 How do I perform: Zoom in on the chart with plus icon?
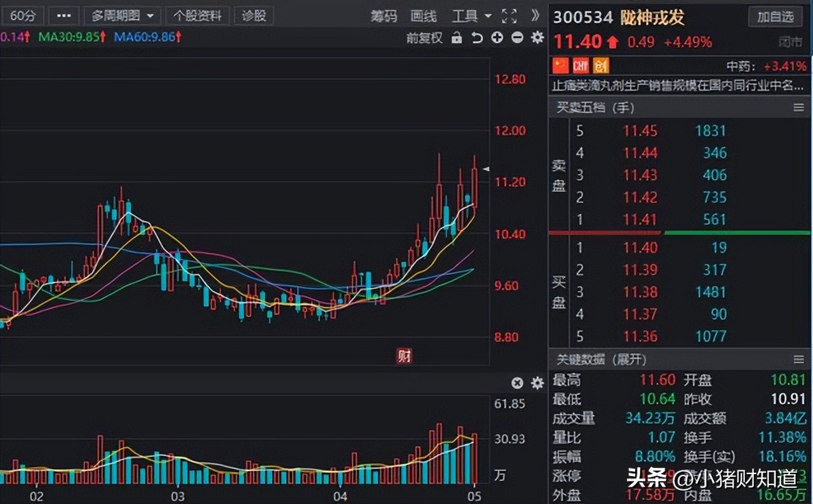pos(497,38)
